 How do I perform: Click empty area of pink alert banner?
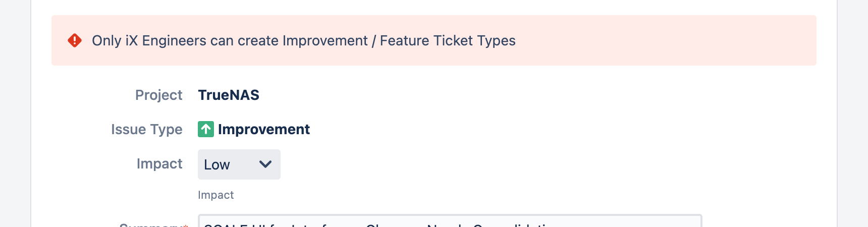pos(666,40)
